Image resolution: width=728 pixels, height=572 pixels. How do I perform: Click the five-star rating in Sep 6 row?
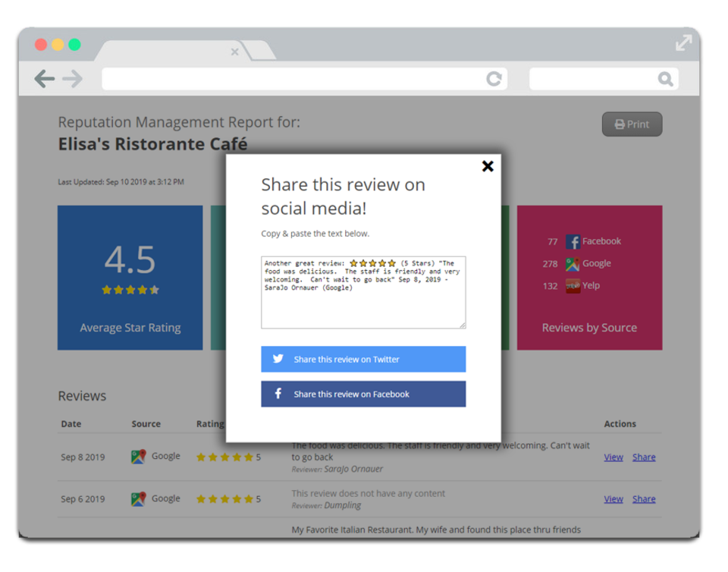tap(224, 499)
